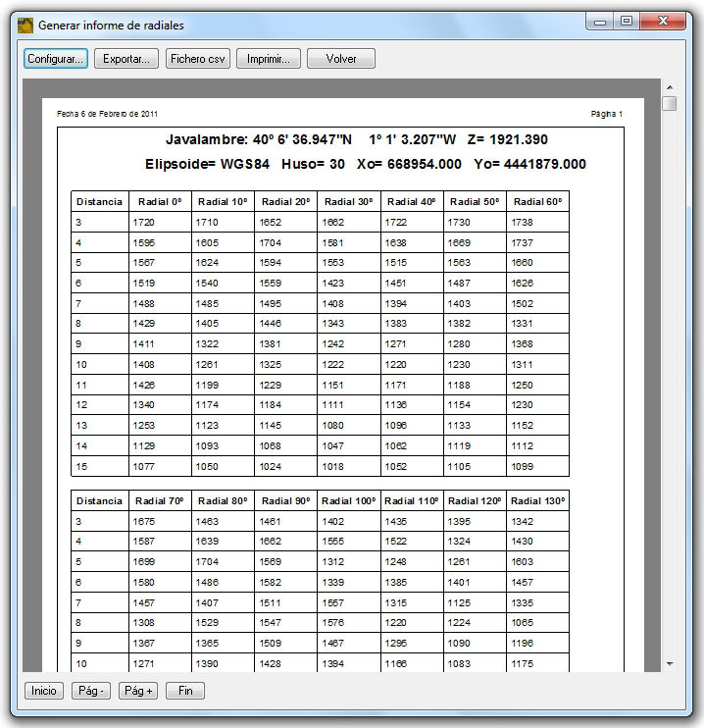Click the 'Radial 50º' column header
704x728 pixels.
pos(475,201)
